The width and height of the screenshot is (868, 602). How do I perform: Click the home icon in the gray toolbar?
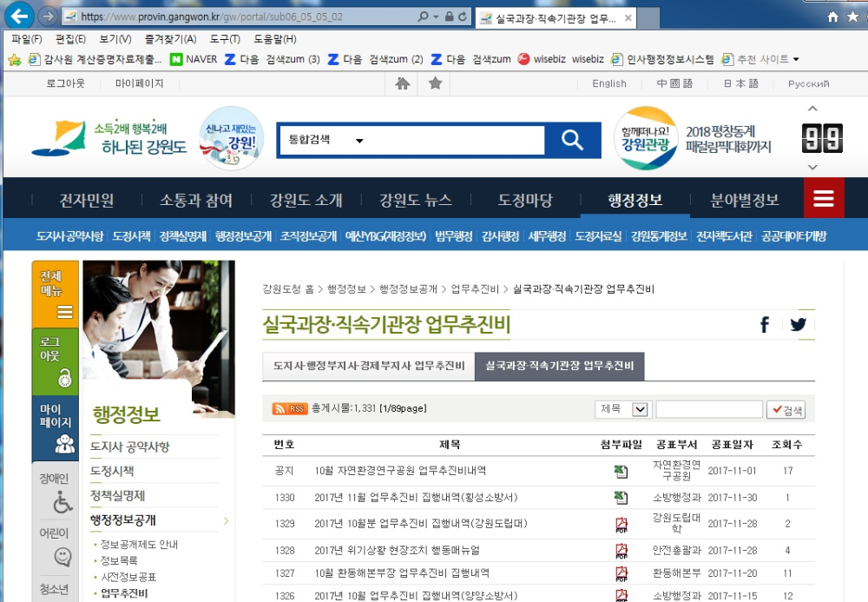(x=401, y=83)
